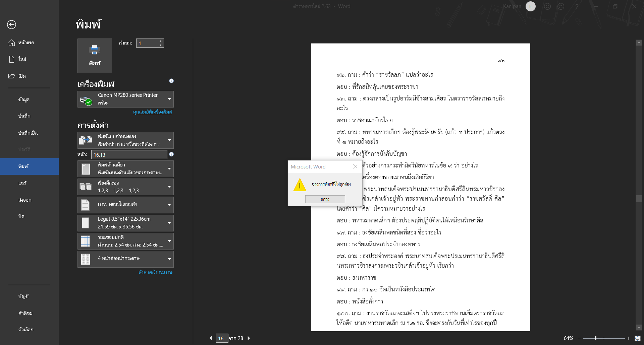Click the zoom to page icon
This screenshot has height=345, width=644.
click(x=638, y=338)
